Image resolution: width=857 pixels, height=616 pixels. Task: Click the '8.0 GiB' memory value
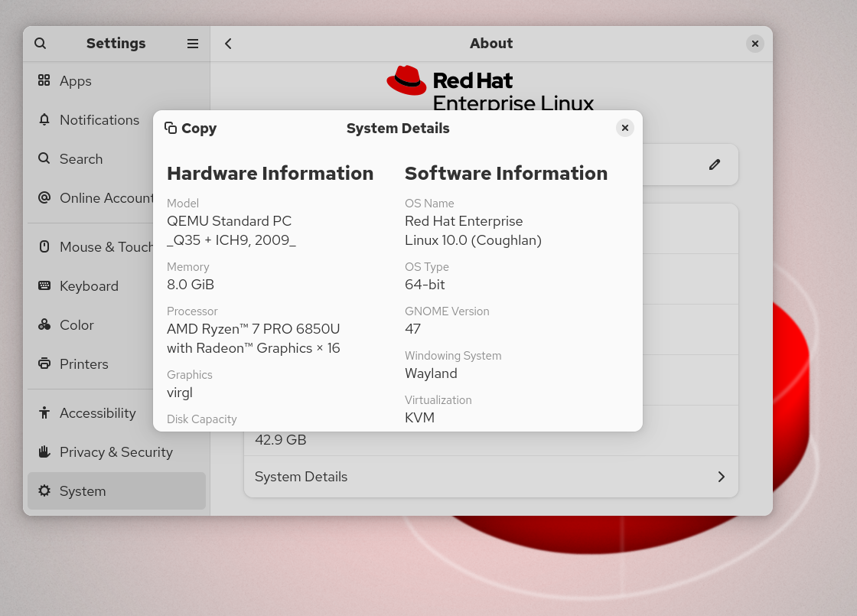191,284
